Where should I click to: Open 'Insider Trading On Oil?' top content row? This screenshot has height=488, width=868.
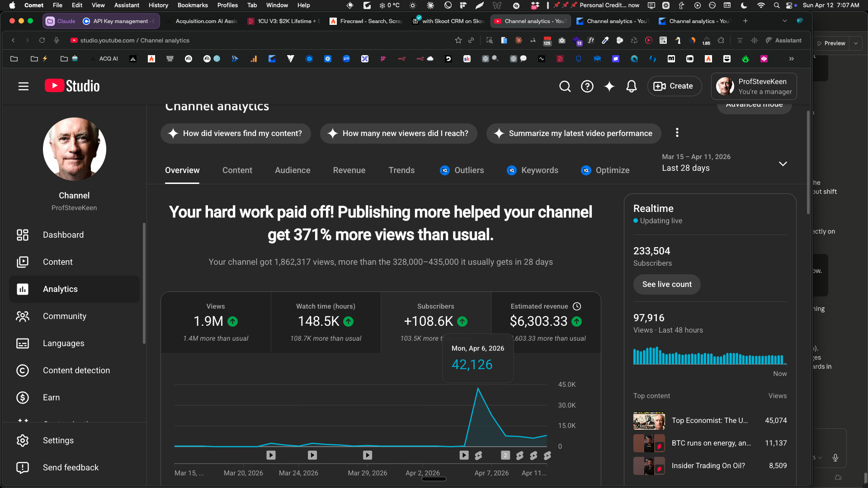(x=710, y=466)
